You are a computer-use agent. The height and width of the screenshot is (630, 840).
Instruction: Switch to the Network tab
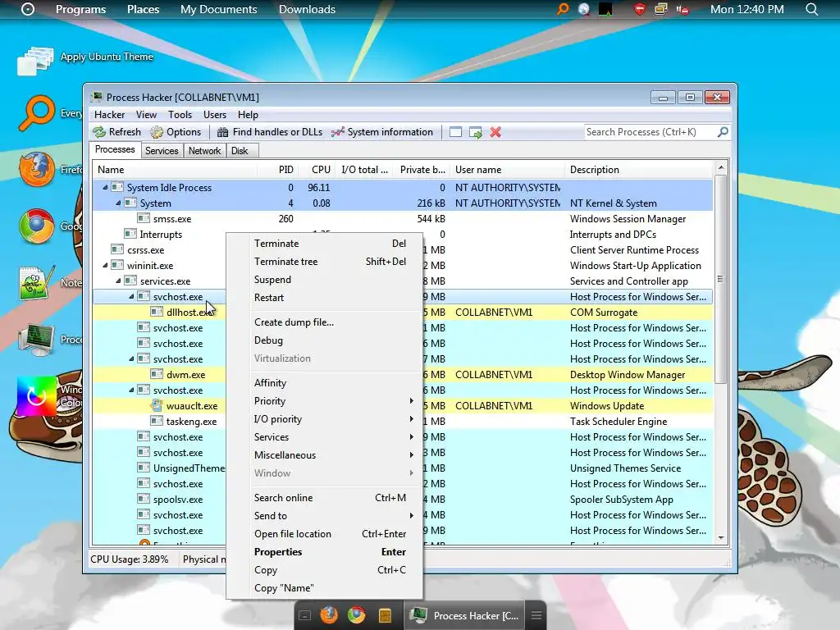204,151
